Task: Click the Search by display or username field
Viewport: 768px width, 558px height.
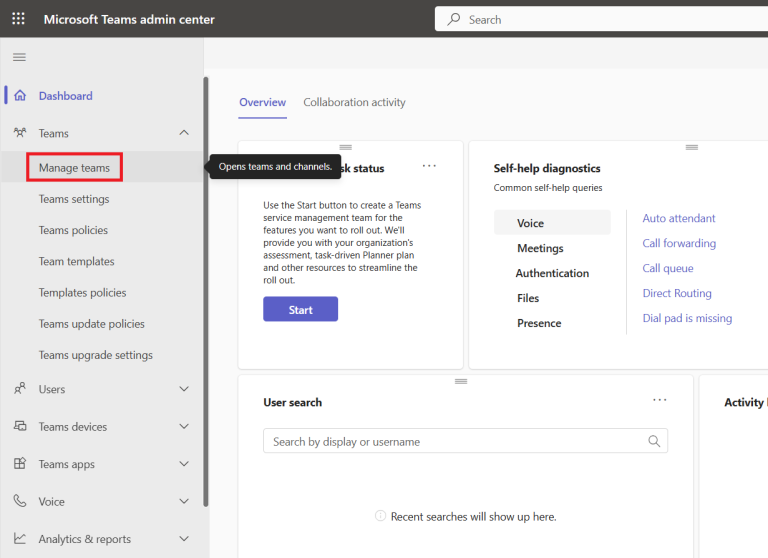Action: pos(465,441)
